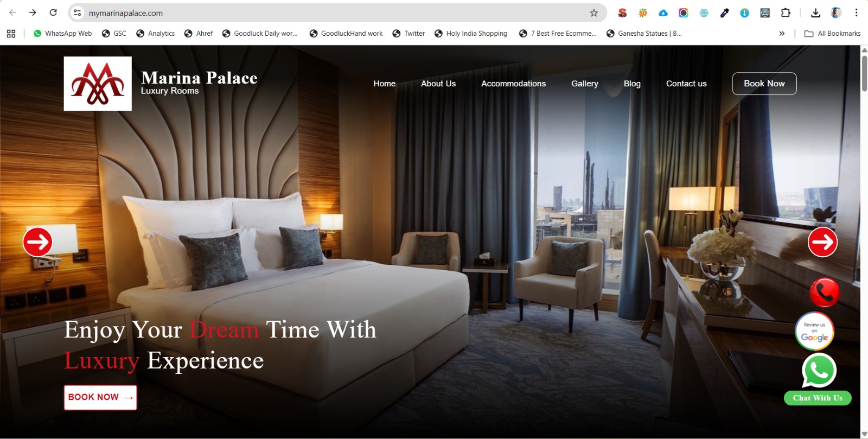Click the Review us on Google badge
The height and width of the screenshot is (439, 868).
click(x=814, y=331)
